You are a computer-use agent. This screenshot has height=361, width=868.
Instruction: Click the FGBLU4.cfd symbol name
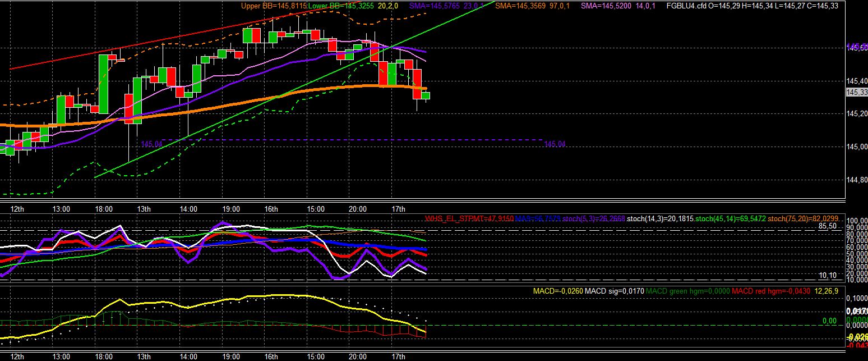coord(686,6)
